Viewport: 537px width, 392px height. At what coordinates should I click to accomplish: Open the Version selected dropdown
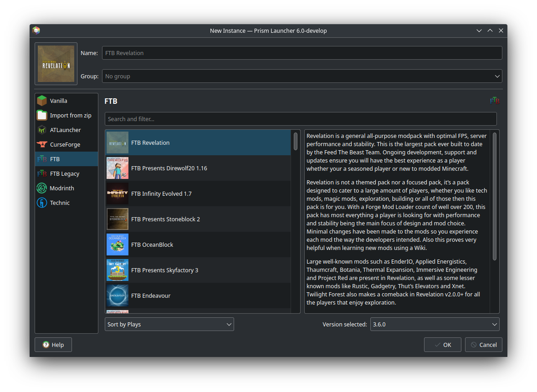pyautogui.click(x=435, y=324)
